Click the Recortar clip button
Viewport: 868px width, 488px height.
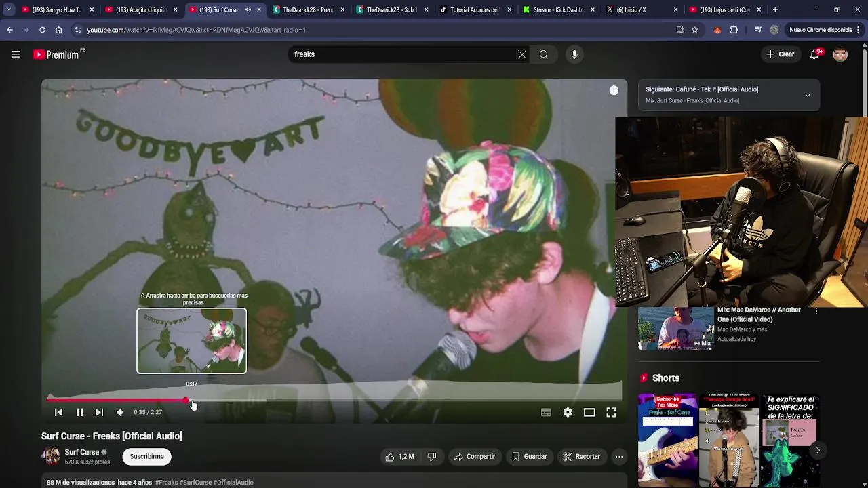point(582,457)
